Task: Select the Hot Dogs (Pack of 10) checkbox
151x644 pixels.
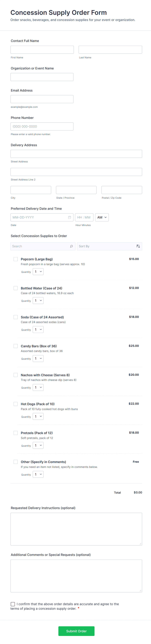Action: pos(16,404)
